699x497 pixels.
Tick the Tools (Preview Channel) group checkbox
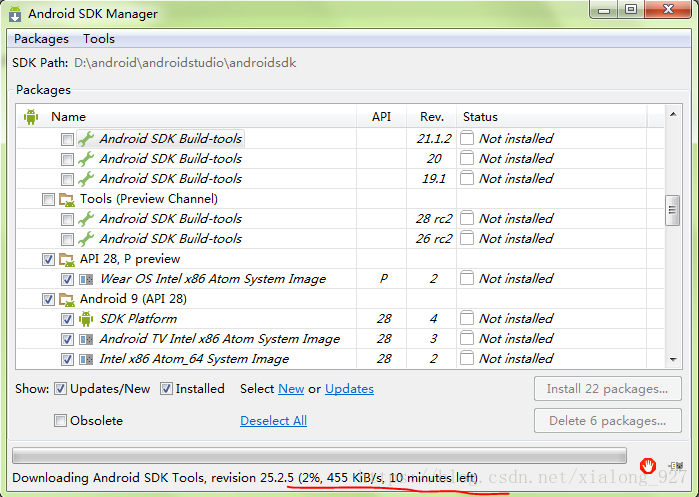(x=48, y=199)
